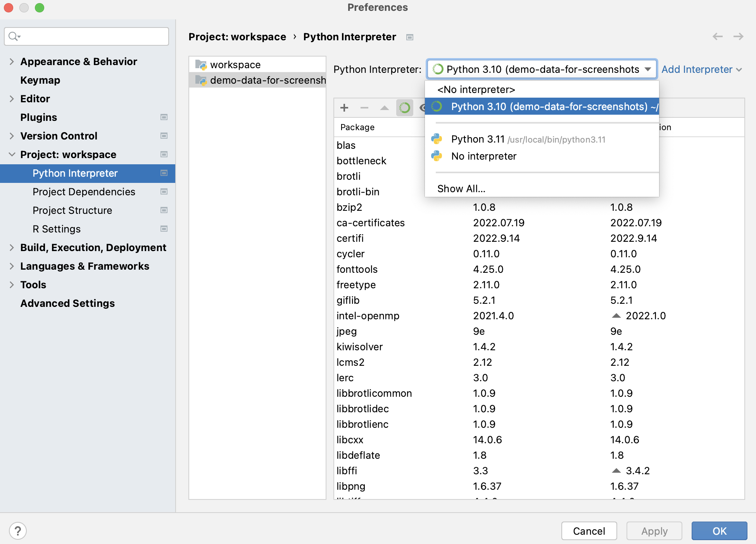Click the Python 3.11 interpreter icon
The width and height of the screenshot is (756, 544).
(x=437, y=139)
